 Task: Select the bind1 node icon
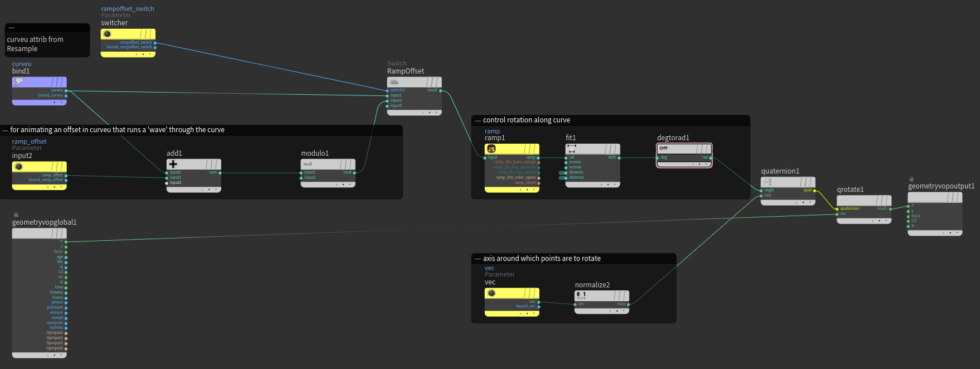(x=19, y=82)
